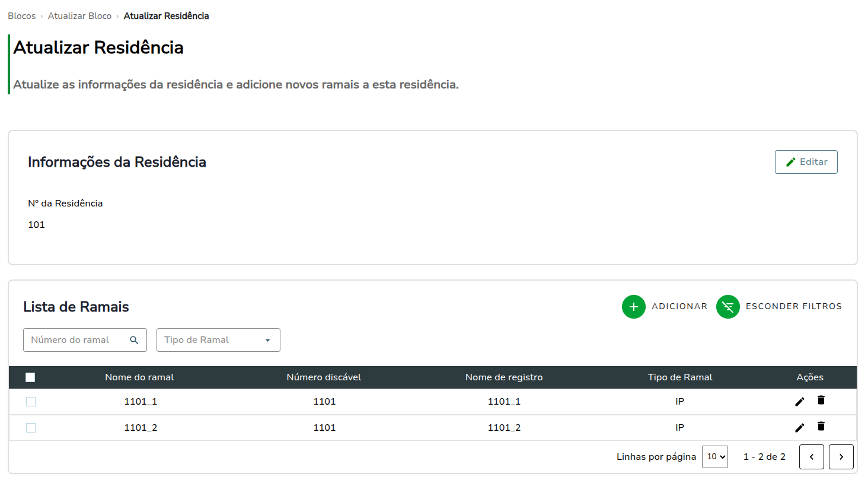This screenshot has width=868, height=480.
Task: Click the Nome do ramal column header
Action: point(139,377)
